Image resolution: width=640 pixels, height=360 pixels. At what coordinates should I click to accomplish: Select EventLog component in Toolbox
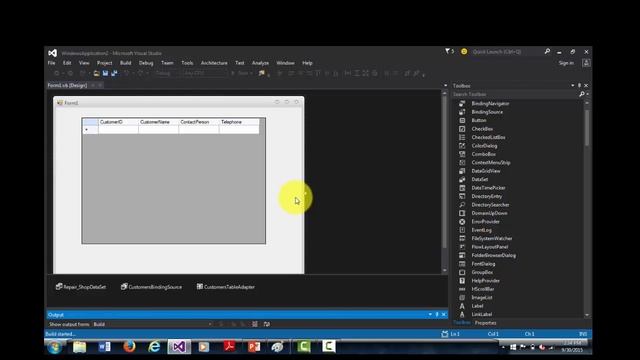coord(481,230)
